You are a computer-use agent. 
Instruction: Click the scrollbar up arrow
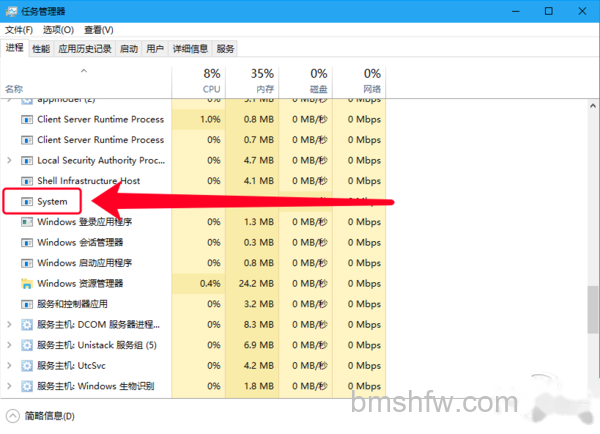coord(593,105)
